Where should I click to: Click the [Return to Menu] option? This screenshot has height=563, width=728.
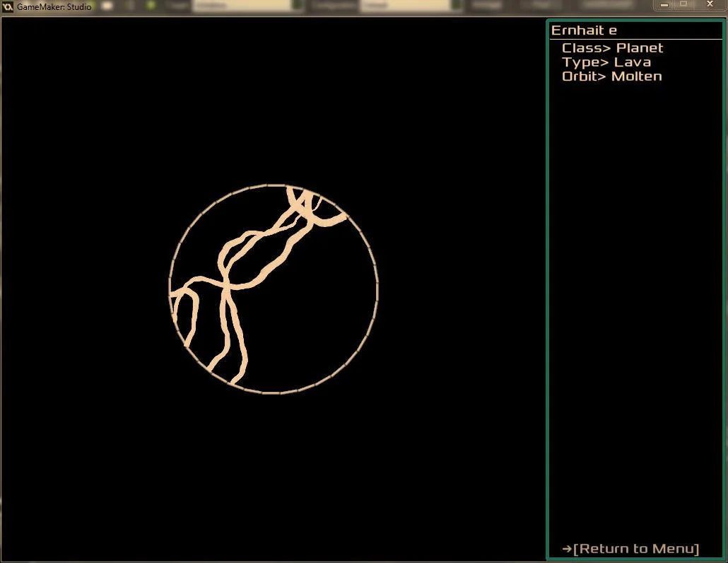tap(636, 549)
